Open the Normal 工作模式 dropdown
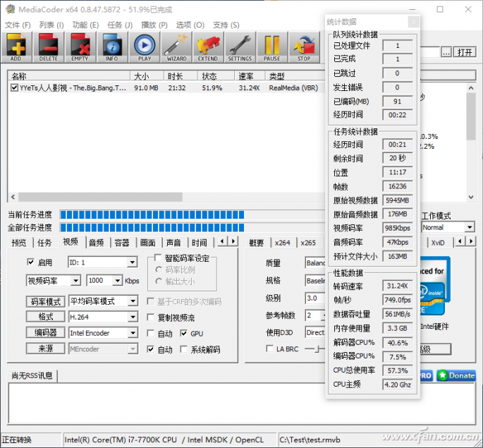 469,227
